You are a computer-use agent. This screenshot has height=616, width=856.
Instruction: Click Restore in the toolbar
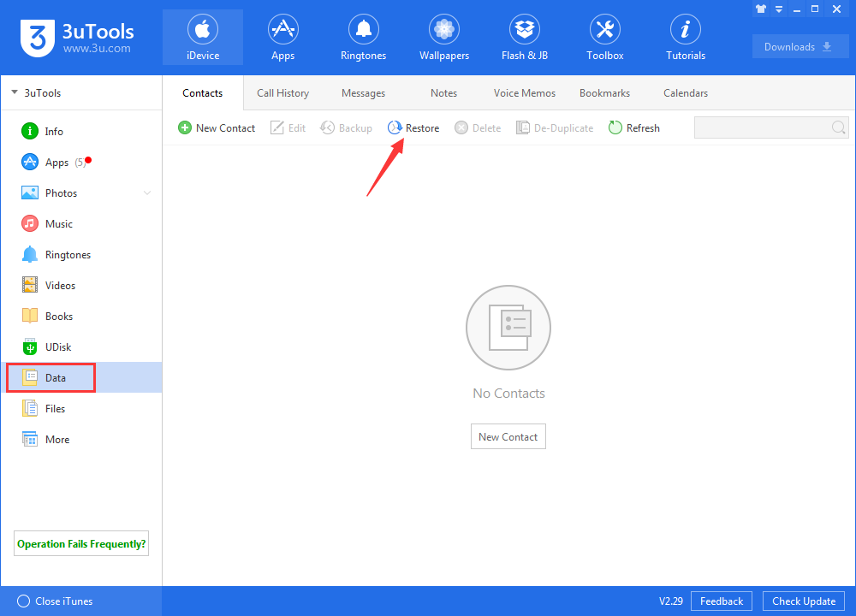click(413, 127)
